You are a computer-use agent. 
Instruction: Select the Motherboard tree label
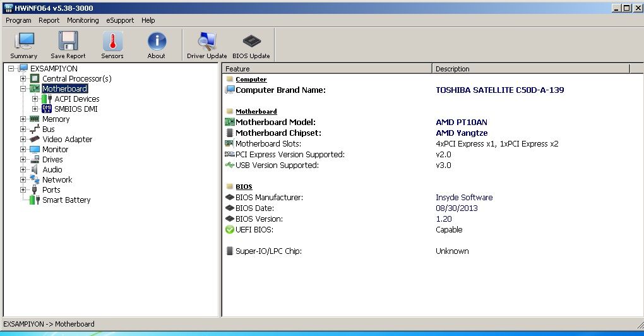pyautogui.click(x=65, y=88)
